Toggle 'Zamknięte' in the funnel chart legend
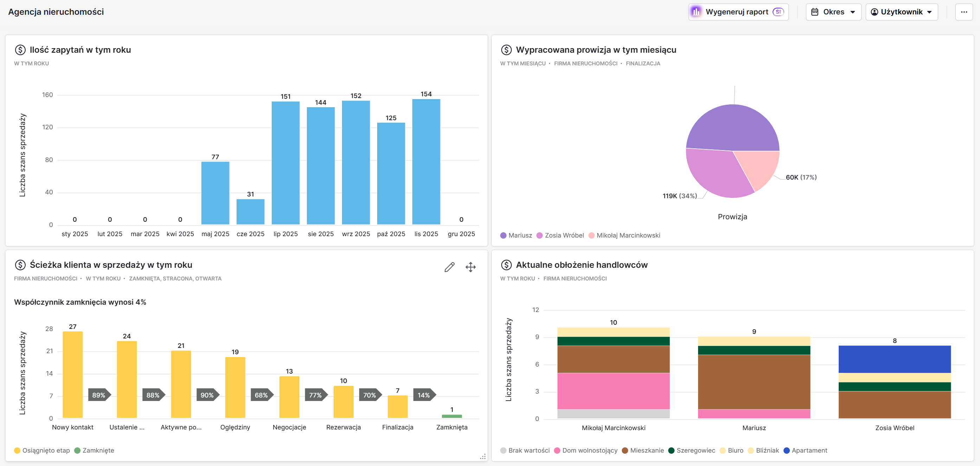This screenshot has height=466, width=980. (x=94, y=451)
